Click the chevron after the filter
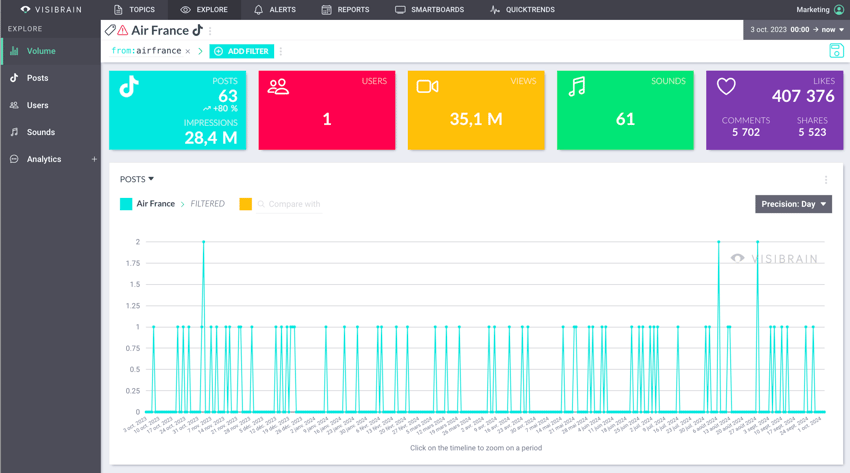The width and height of the screenshot is (850, 473). [x=200, y=51]
